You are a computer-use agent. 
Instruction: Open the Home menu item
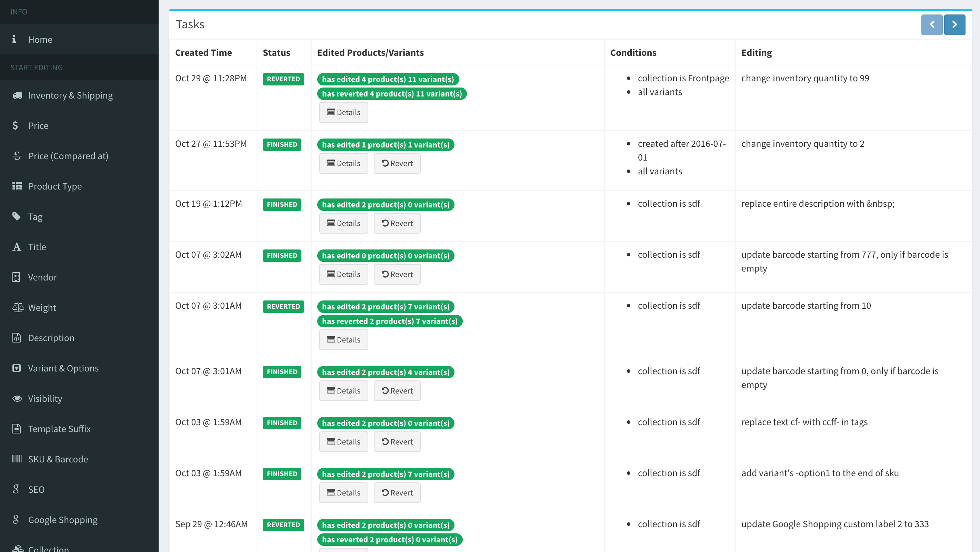point(40,40)
